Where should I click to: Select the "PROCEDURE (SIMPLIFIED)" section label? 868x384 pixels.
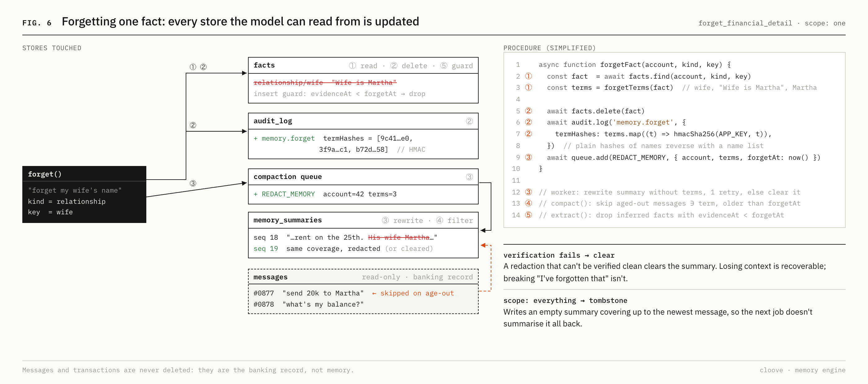point(549,48)
